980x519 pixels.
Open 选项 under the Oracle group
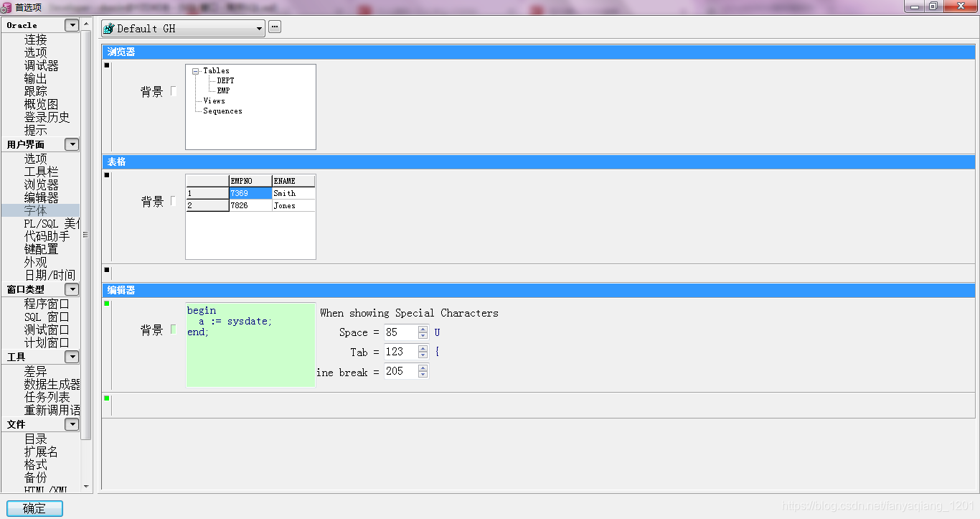click(x=36, y=52)
